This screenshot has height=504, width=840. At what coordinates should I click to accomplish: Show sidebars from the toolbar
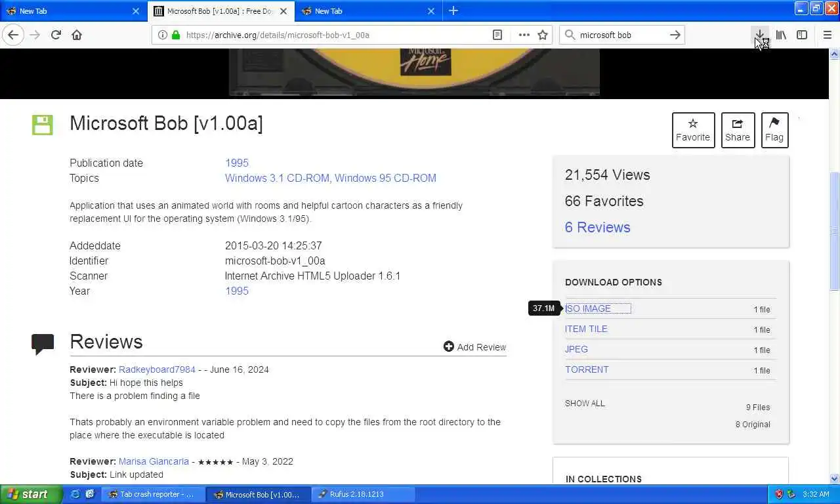[x=802, y=35]
